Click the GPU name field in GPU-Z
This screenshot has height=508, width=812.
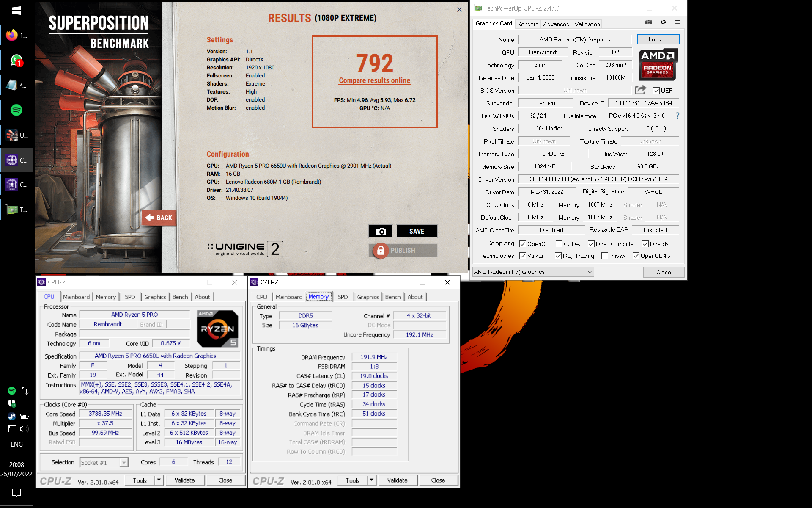click(575, 39)
